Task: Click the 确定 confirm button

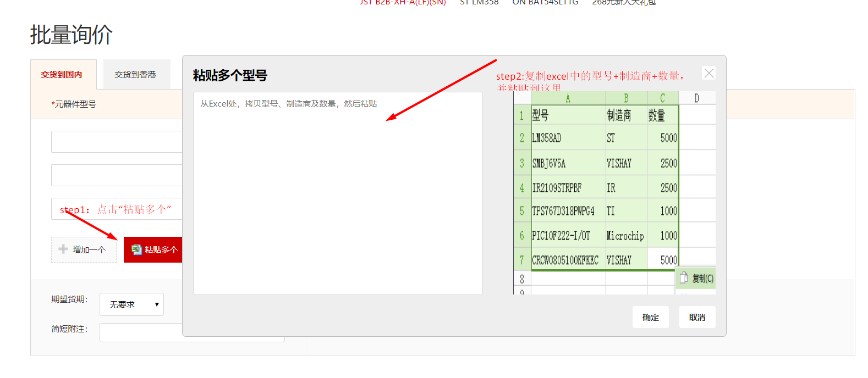Action: [x=651, y=317]
